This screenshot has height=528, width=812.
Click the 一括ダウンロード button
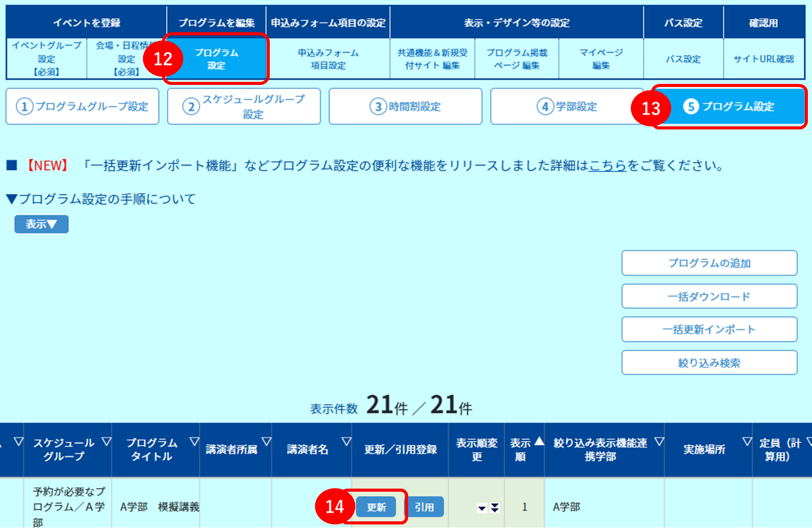[x=709, y=296]
